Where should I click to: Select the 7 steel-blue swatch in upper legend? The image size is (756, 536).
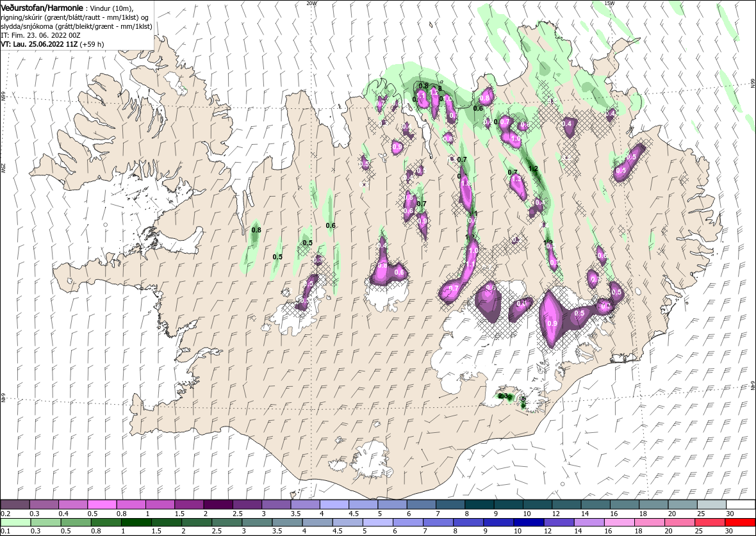pyautogui.click(x=450, y=504)
